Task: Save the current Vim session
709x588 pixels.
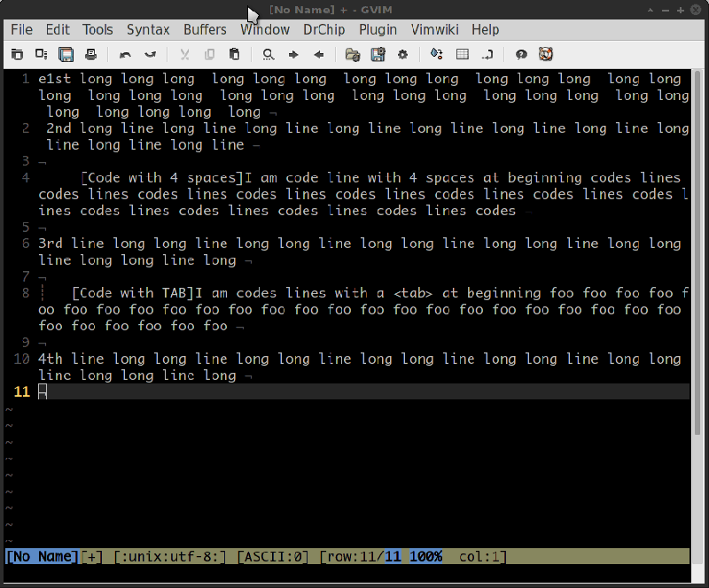Action: point(378,54)
